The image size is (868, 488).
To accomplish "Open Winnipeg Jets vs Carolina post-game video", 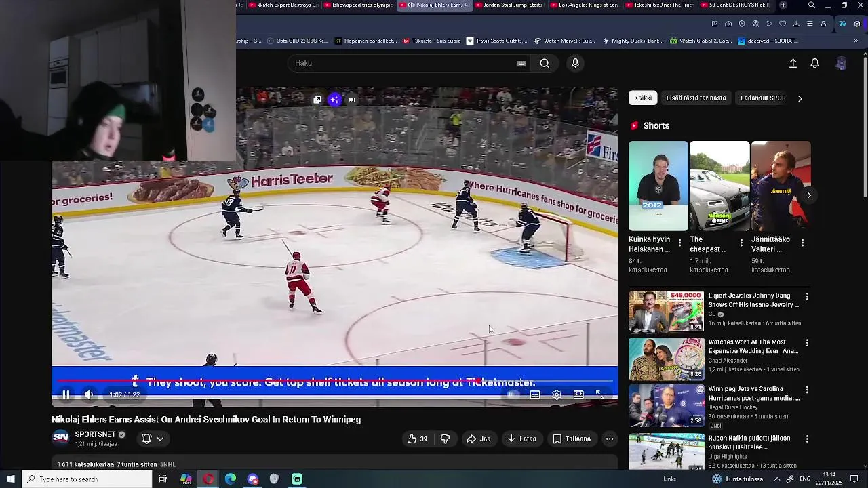I will click(754, 394).
